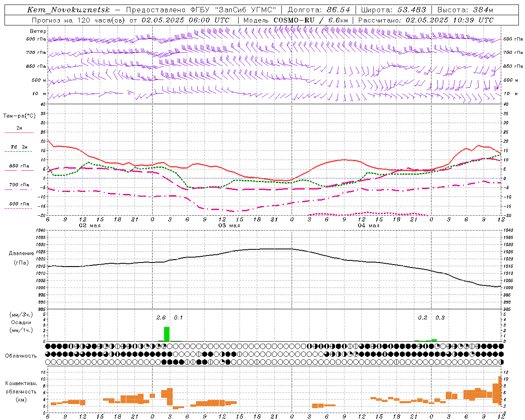The image size is (525, 420).
Task: Click the '03 мая' date label
Action: [229, 226]
